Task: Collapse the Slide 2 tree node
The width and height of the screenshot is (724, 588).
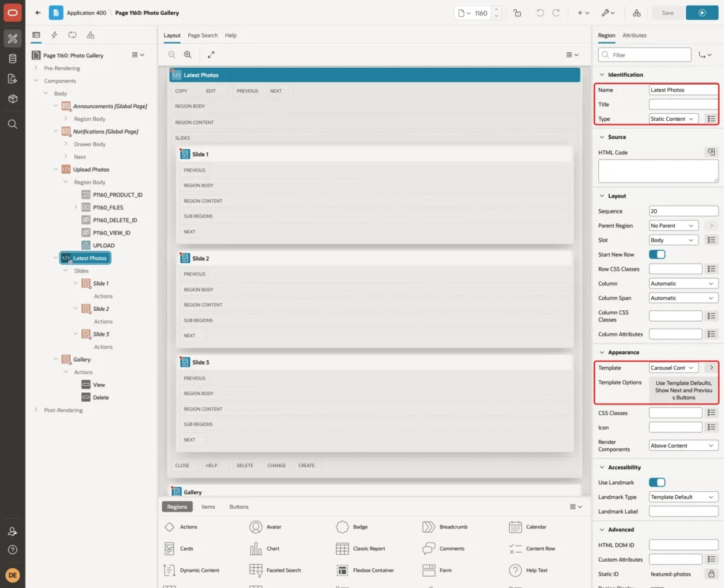Action: click(x=75, y=308)
